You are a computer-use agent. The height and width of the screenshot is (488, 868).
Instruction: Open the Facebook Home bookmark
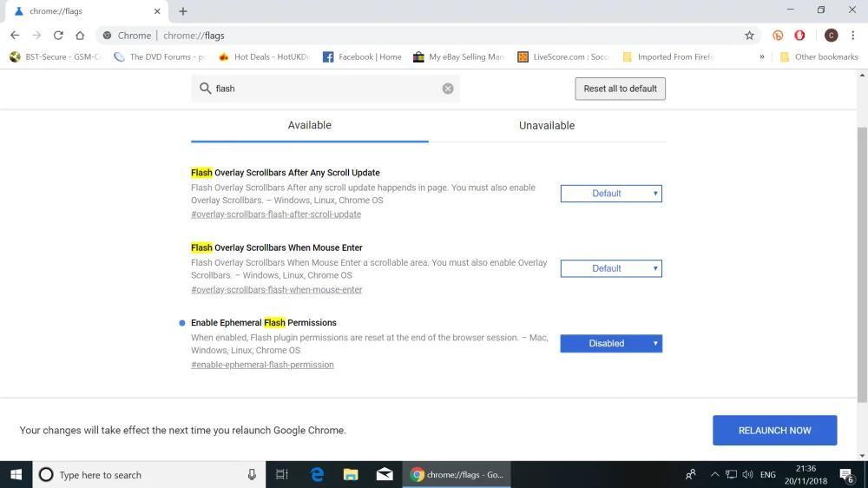[x=362, y=56]
